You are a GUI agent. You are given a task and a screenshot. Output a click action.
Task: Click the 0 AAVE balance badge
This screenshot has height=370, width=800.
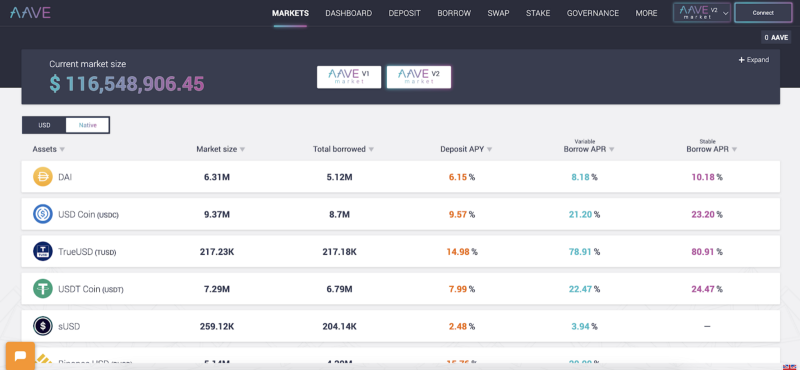pyautogui.click(x=776, y=37)
